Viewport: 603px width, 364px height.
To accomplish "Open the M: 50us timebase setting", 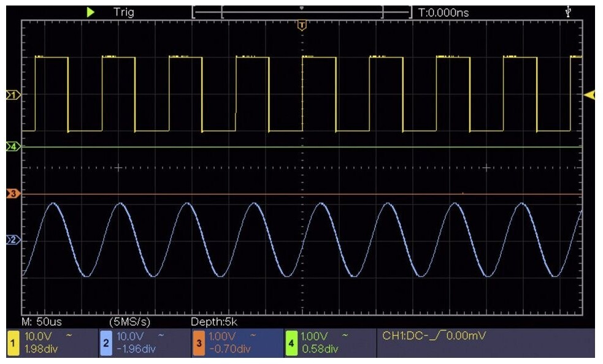I will [42, 321].
